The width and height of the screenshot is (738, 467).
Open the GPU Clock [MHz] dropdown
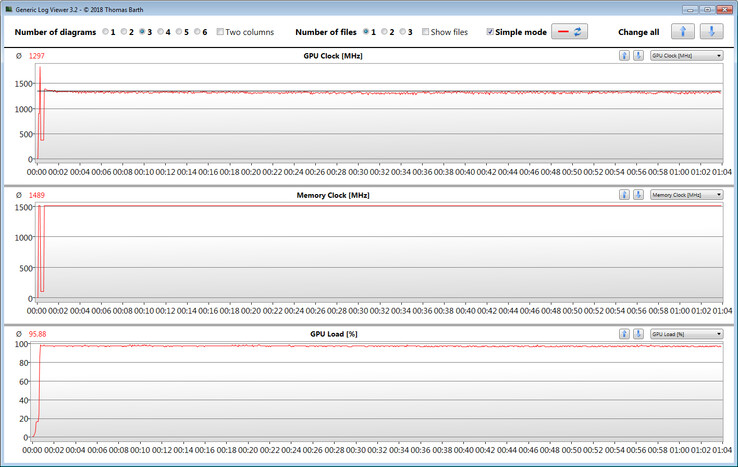point(686,56)
